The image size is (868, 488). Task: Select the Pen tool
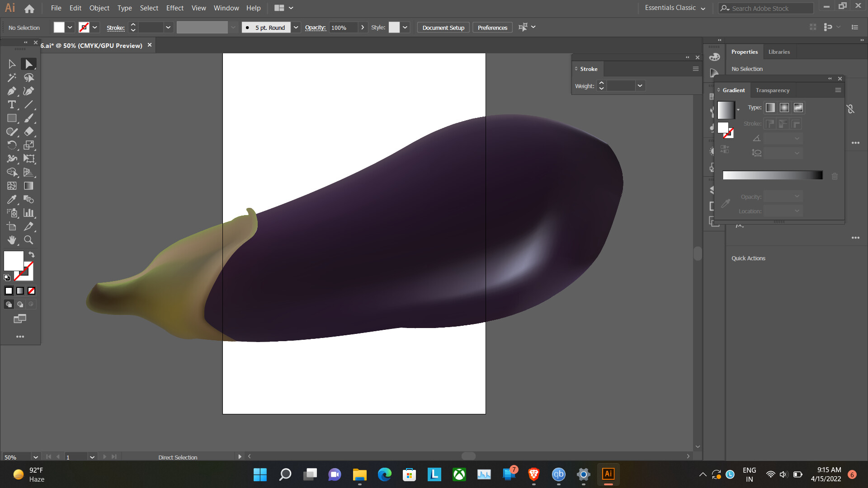(x=11, y=91)
